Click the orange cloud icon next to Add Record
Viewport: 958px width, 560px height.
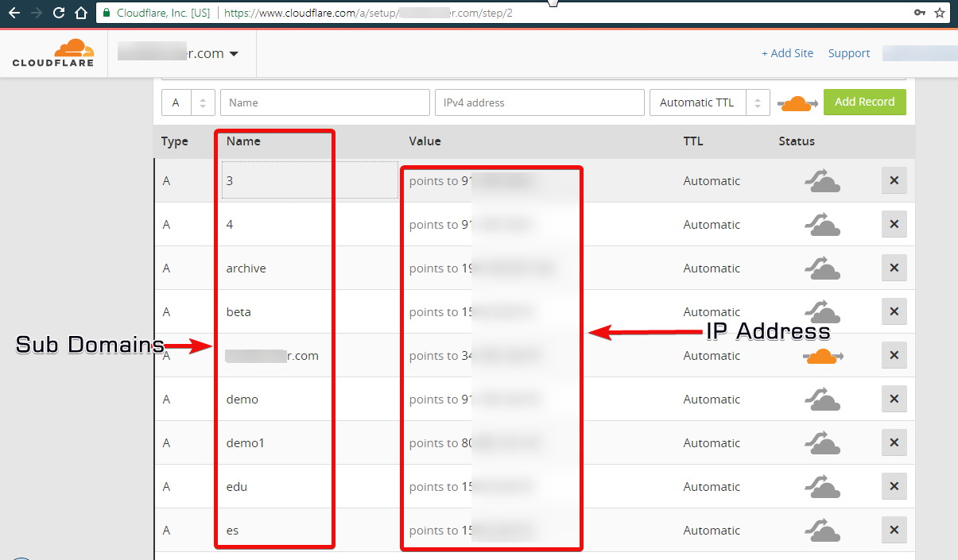[x=797, y=102]
